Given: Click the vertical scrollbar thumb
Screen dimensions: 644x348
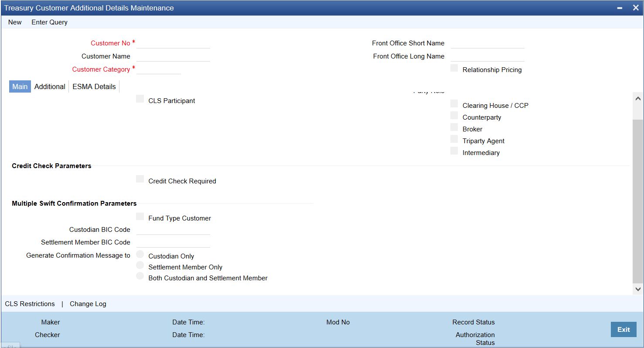Looking at the screenshot, I should click(x=638, y=201).
